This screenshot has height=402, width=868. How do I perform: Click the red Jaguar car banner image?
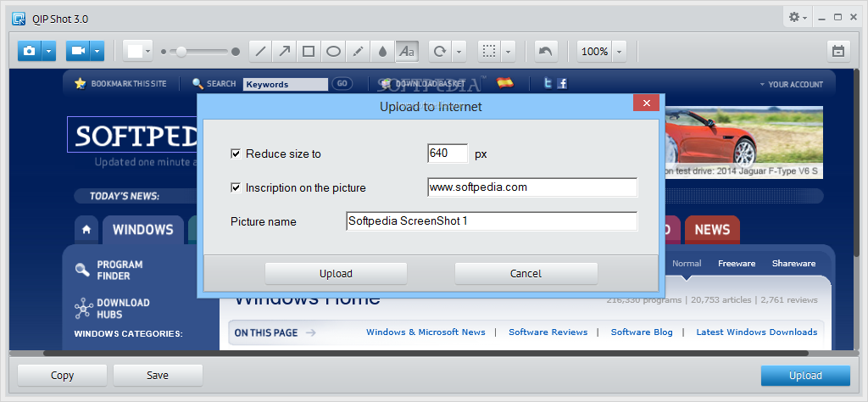(x=744, y=142)
